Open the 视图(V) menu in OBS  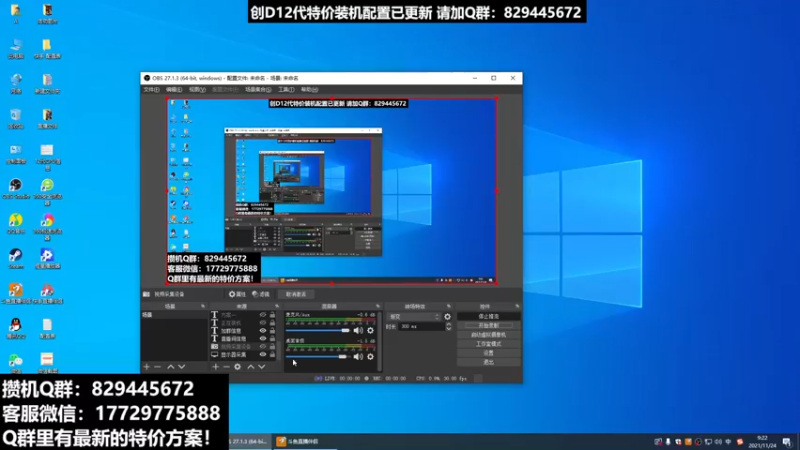[197, 89]
